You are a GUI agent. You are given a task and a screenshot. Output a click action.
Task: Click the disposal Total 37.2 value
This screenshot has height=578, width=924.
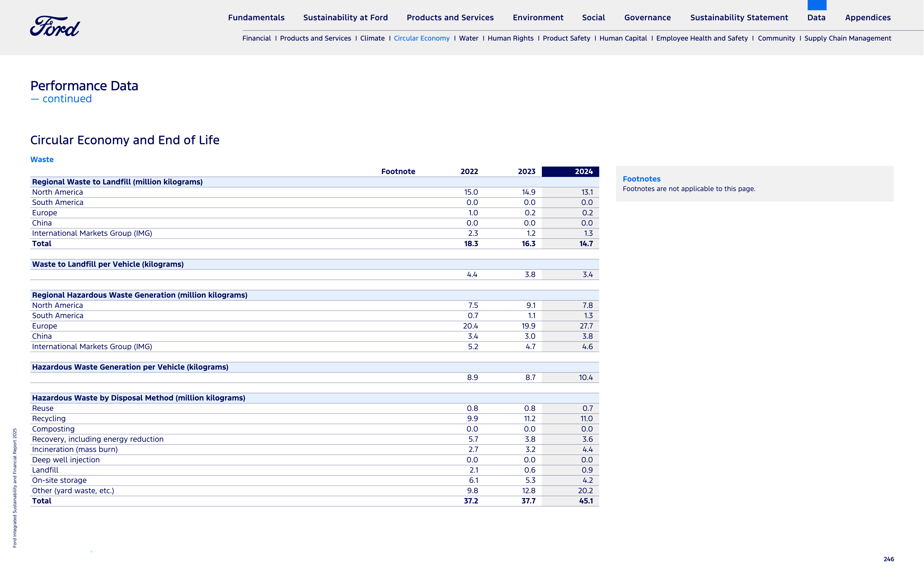[471, 501]
